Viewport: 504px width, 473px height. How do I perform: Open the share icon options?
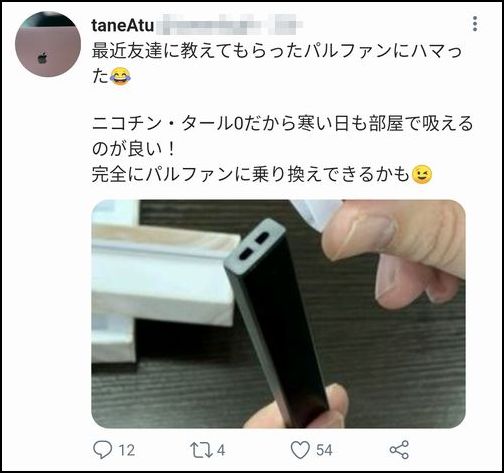tap(399, 450)
